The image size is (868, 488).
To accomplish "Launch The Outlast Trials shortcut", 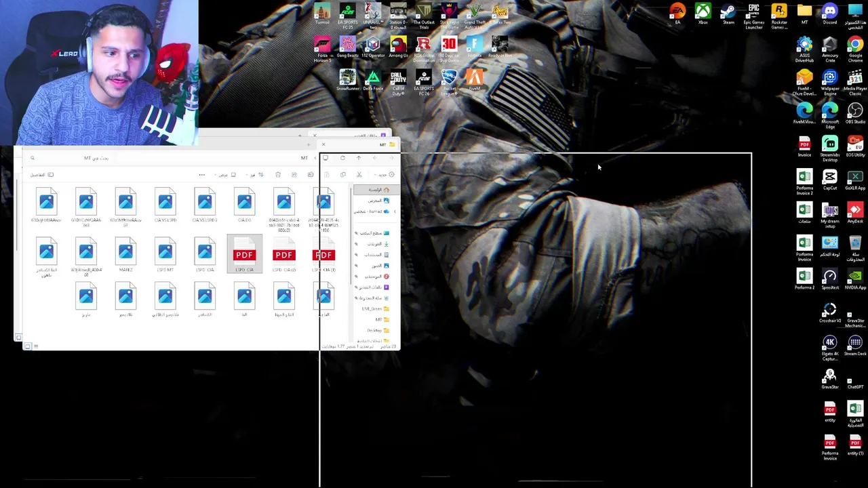I will pos(424,16).
